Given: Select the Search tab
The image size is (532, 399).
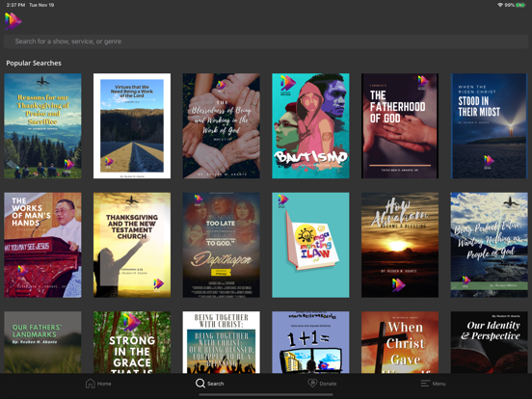Looking at the screenshot, I should (x=210, y=384).
